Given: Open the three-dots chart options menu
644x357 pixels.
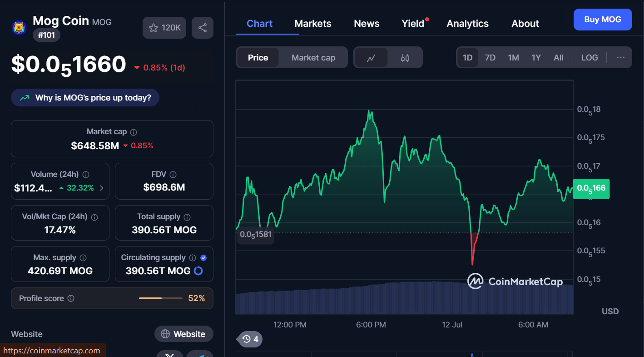Looking at the screenshot, I should [x=621, y=57].
